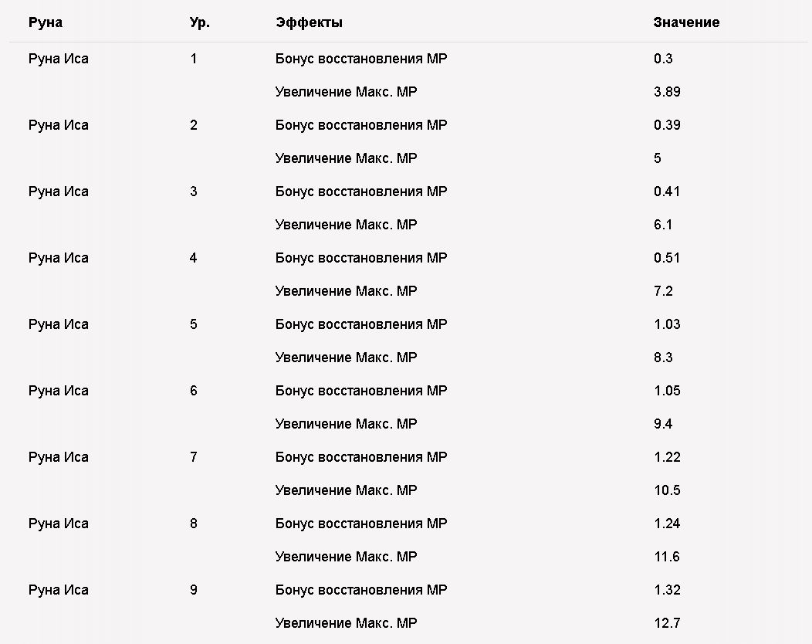The width and height of the screenshot is (812, 644).
Task: Click the 6.1 Макс. MP value
Action: [x=663, y=225]
